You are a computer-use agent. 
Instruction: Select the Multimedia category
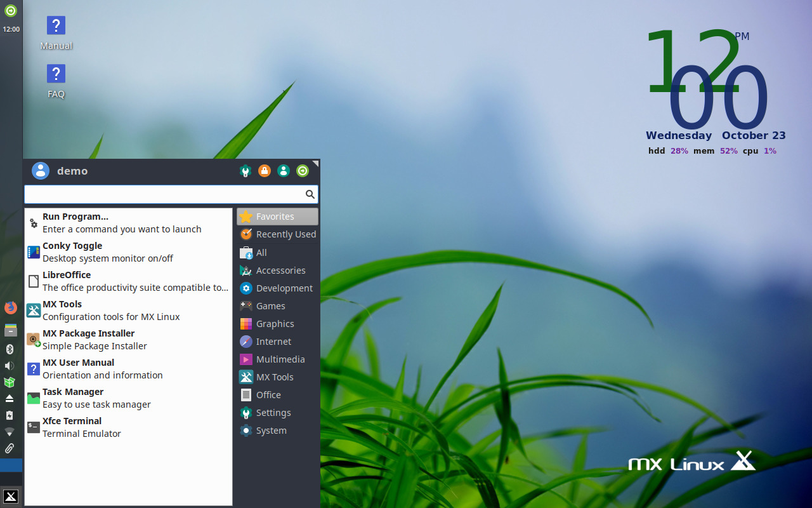(x=277, y=359)
